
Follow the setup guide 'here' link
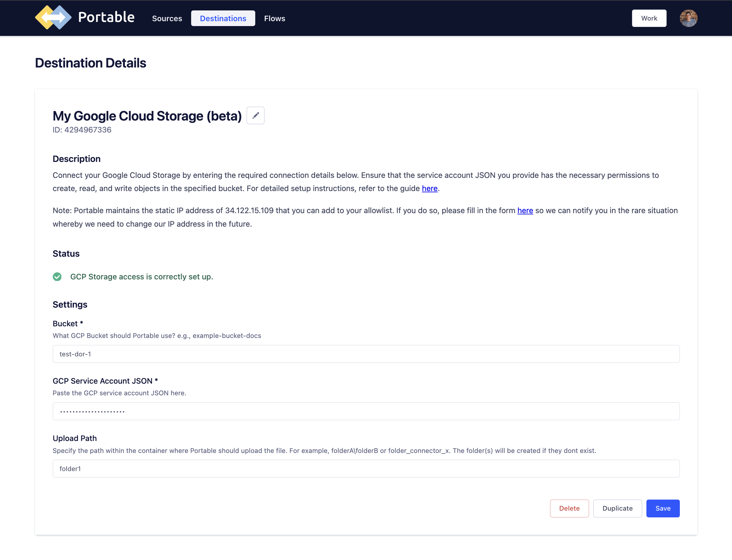point(429,188)
